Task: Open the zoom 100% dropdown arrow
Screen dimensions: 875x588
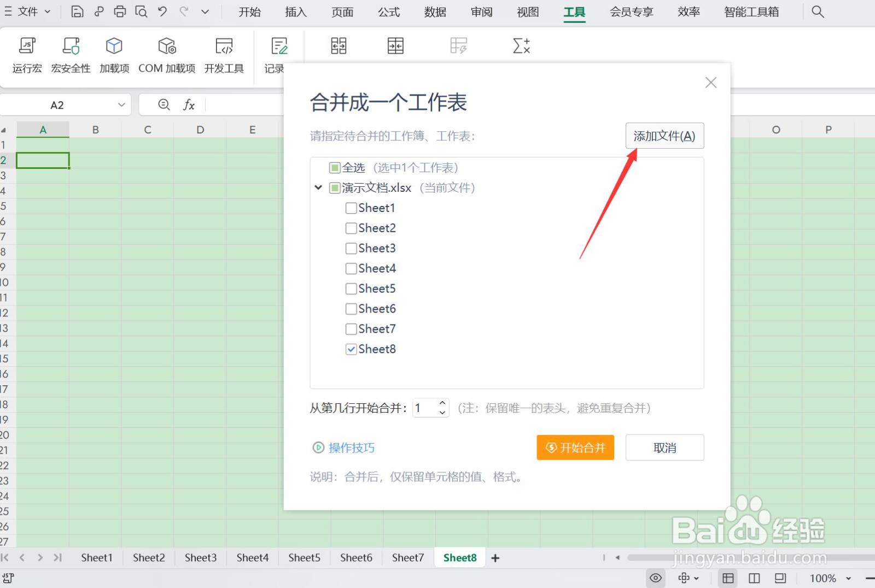Action: coord(849,578)
